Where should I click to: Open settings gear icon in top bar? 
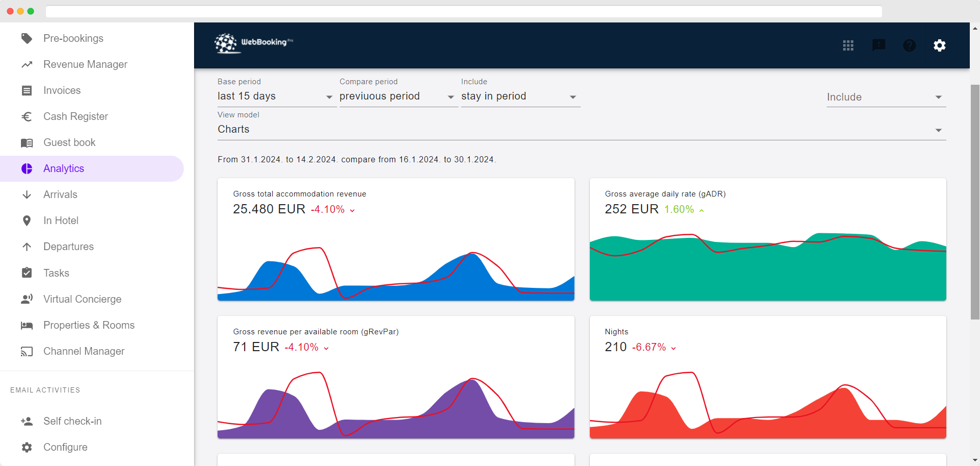pos(939,45)
